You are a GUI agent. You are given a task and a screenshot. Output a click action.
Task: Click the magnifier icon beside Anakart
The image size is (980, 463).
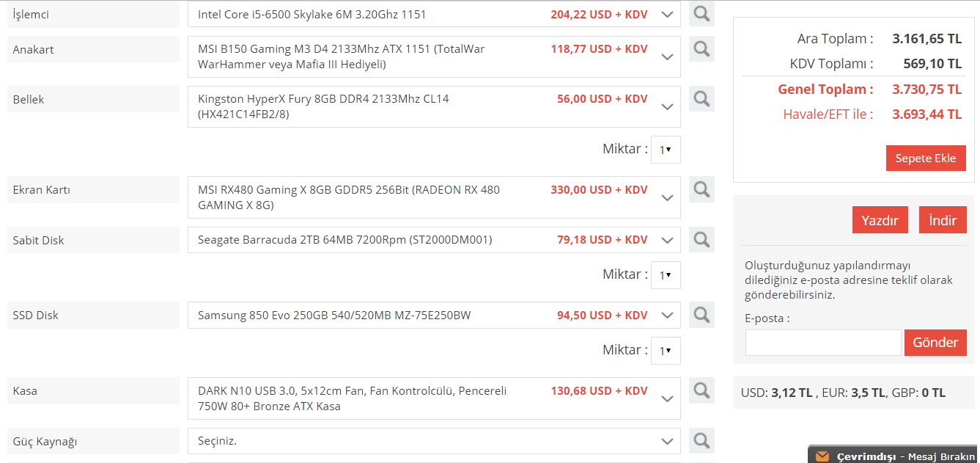click(701, 49)
